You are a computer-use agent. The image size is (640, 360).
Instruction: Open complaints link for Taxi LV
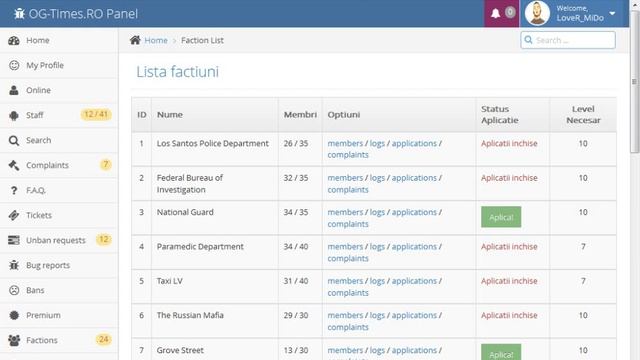[x=348, y=293]
